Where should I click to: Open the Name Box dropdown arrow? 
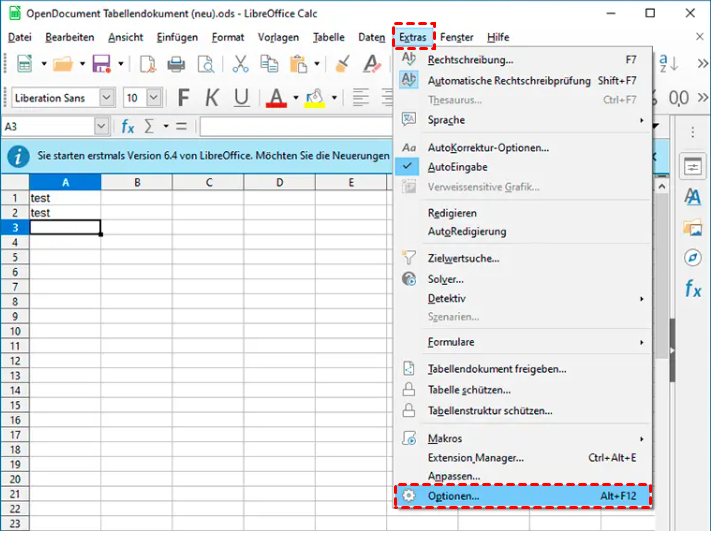(x=102, y=127)
